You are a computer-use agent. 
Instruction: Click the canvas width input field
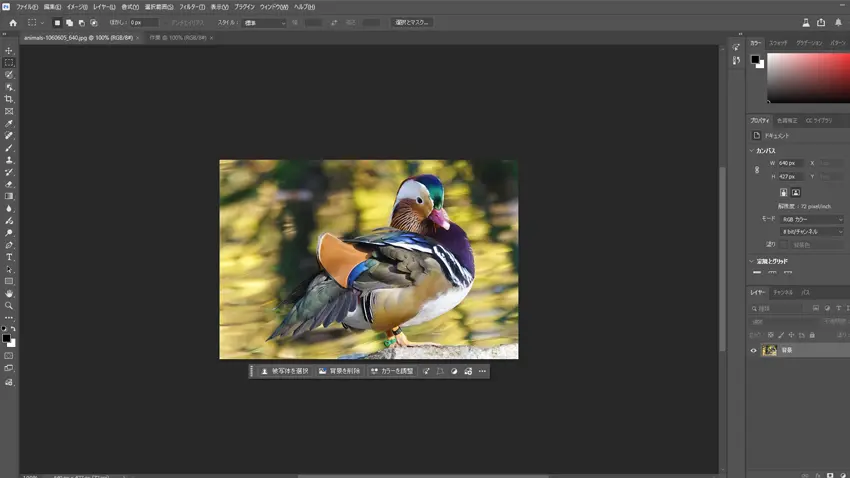point(789,163)
